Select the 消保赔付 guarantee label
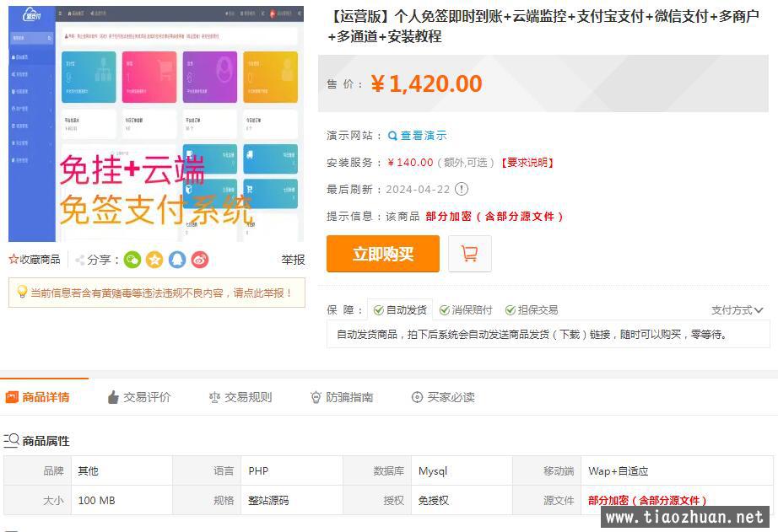 click(466, 310)
